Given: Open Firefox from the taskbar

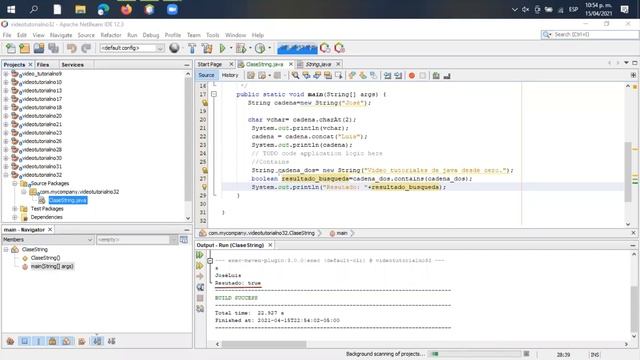Looking at the screenshot, I should point(127,9).
